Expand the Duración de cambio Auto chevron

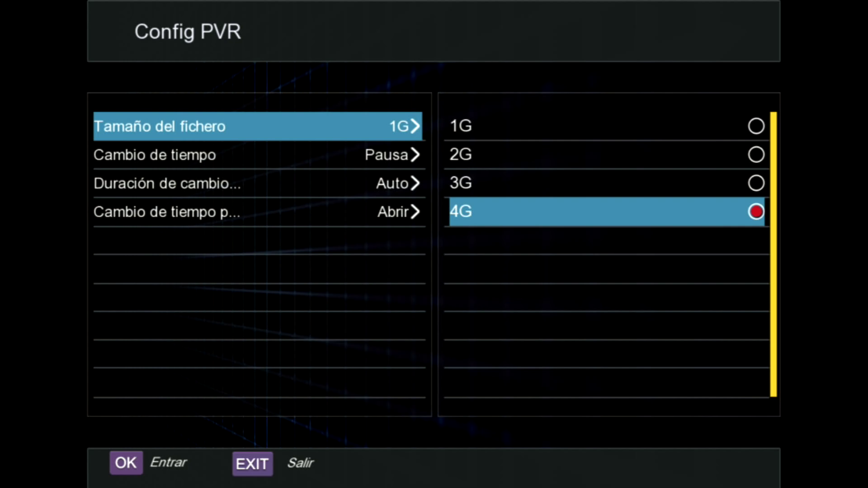pos(415,183)
